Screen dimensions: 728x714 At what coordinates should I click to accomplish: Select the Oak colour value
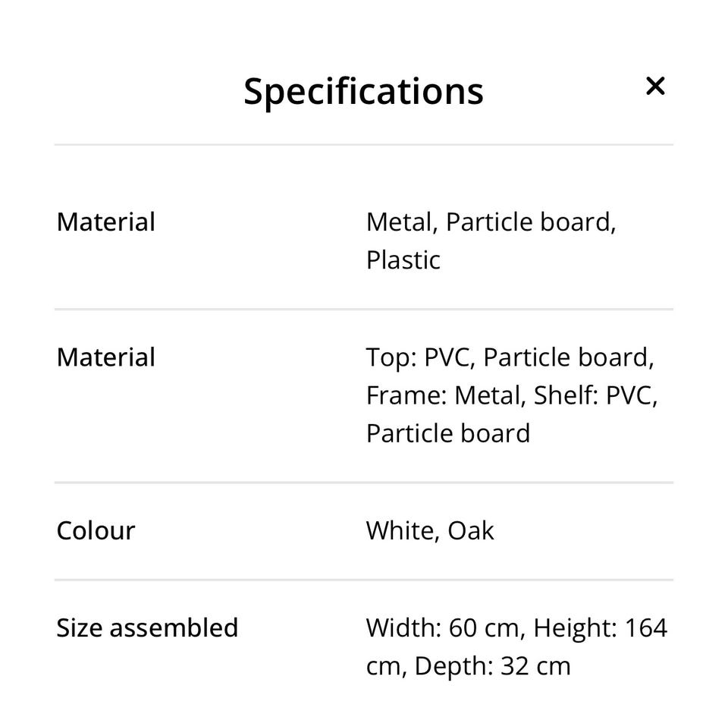pos(471,530)
